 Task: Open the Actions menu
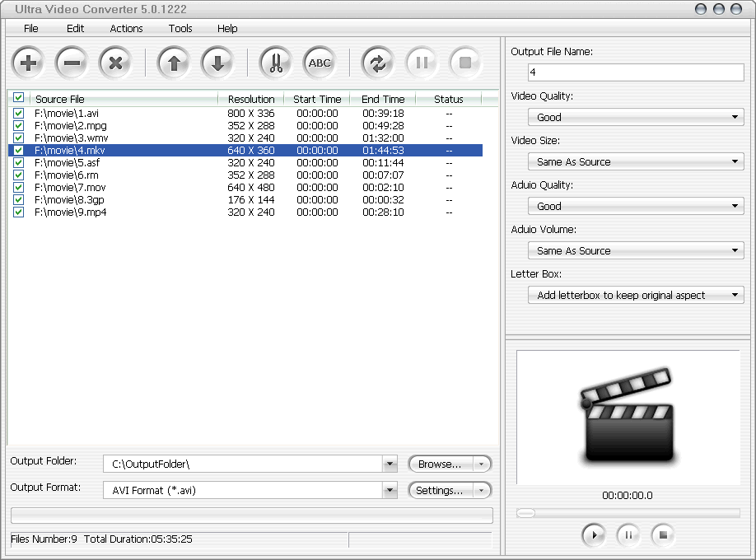point(126,28)
